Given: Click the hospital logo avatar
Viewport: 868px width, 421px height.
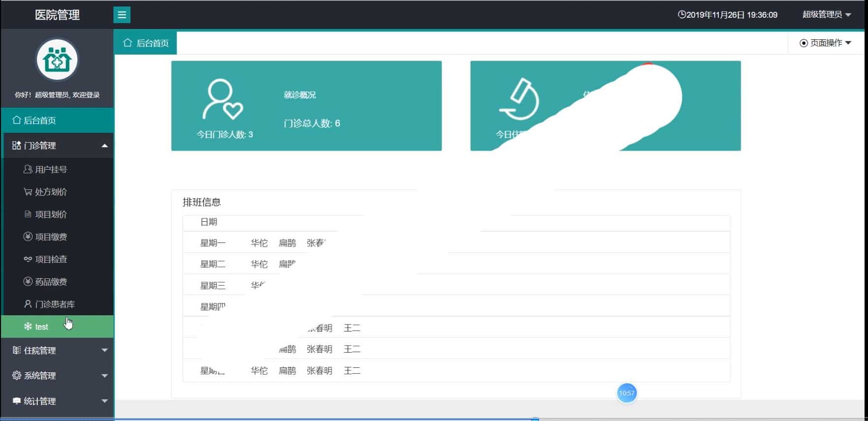Looking at the screenshot, I should 57,60.
